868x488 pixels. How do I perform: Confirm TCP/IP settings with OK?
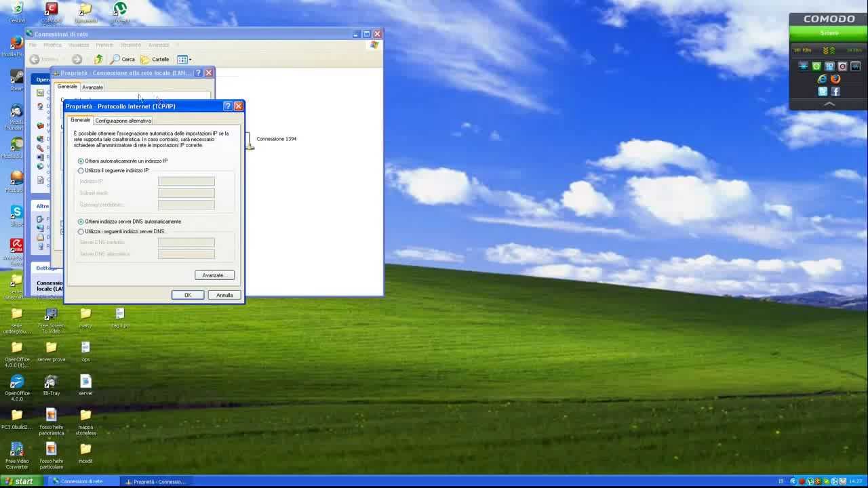188,295
